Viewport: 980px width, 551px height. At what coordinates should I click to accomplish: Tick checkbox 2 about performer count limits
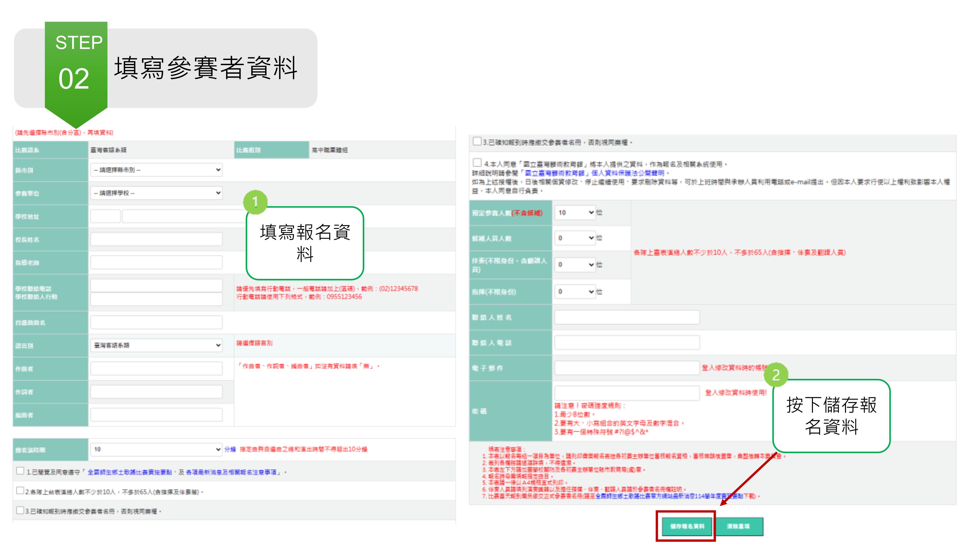point(20,491)
